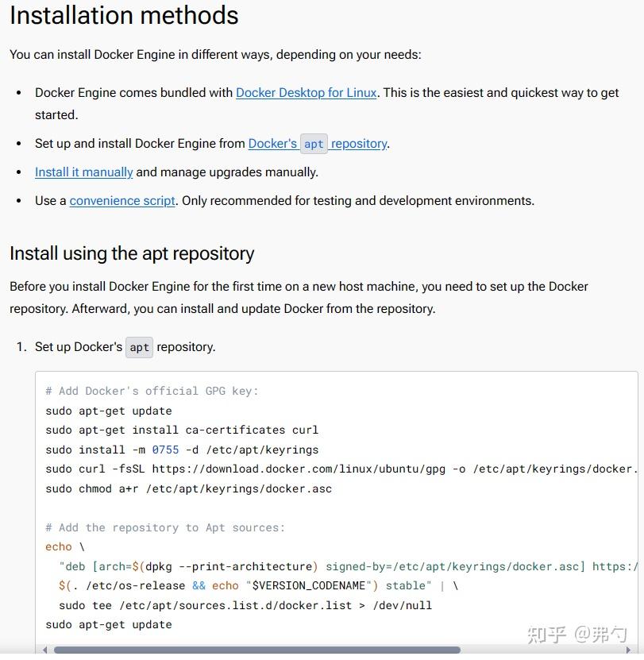Visit the convenience script link
This screenshot has width=644, height=660.
pos(121,201)
